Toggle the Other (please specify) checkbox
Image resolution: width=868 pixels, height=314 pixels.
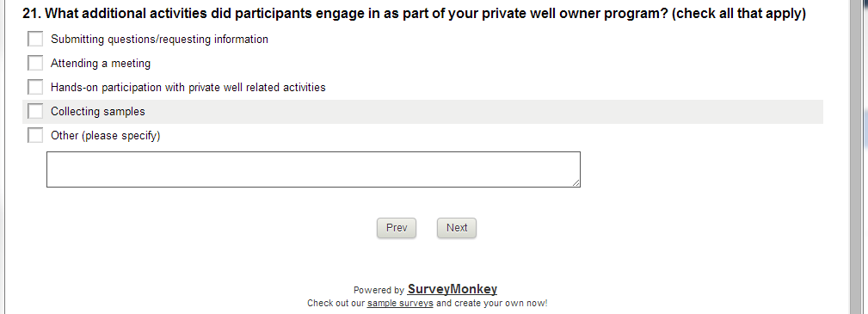click(x=35, y=135)
